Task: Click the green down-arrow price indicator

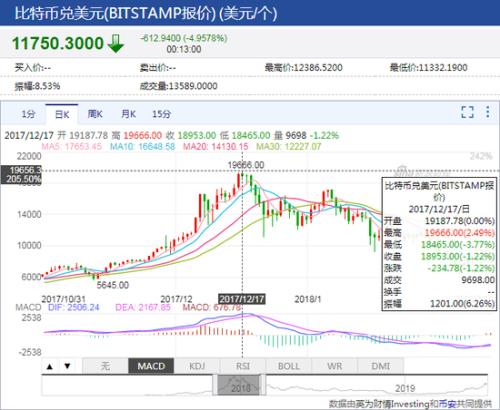Action: coord(116,43)
